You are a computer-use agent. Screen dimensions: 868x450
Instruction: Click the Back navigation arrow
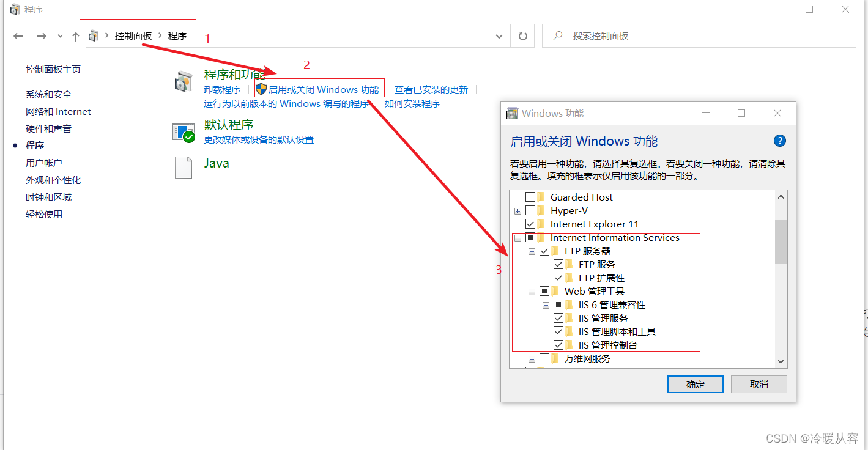click(x=18, y=36)
